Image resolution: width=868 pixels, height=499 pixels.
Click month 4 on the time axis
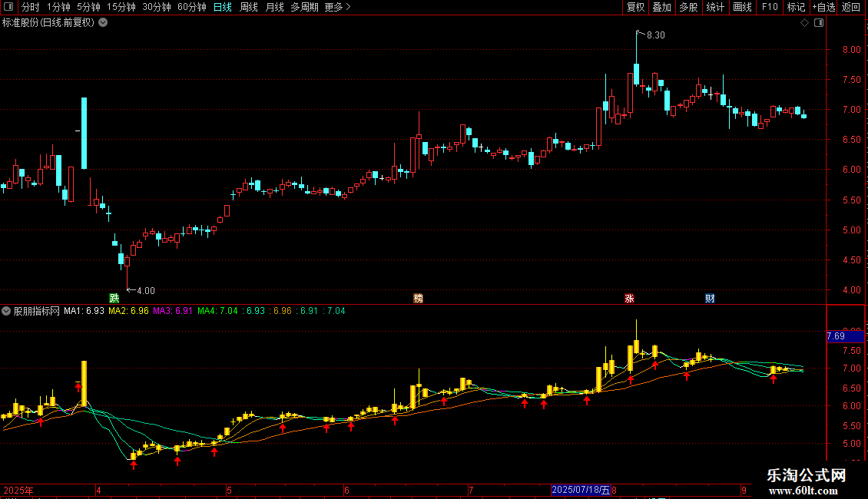pyautogui.click(x=98, y=490)
